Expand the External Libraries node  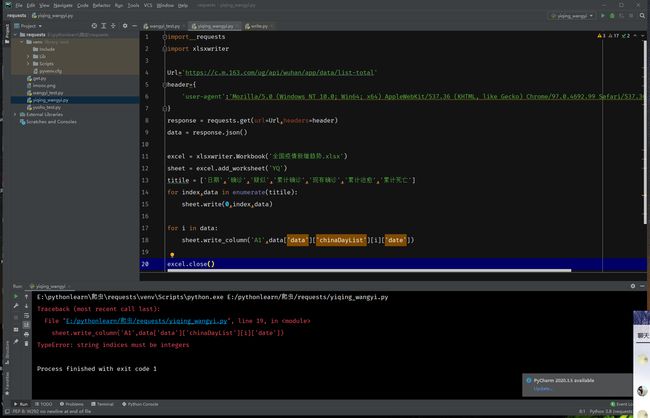click(14, 113)
